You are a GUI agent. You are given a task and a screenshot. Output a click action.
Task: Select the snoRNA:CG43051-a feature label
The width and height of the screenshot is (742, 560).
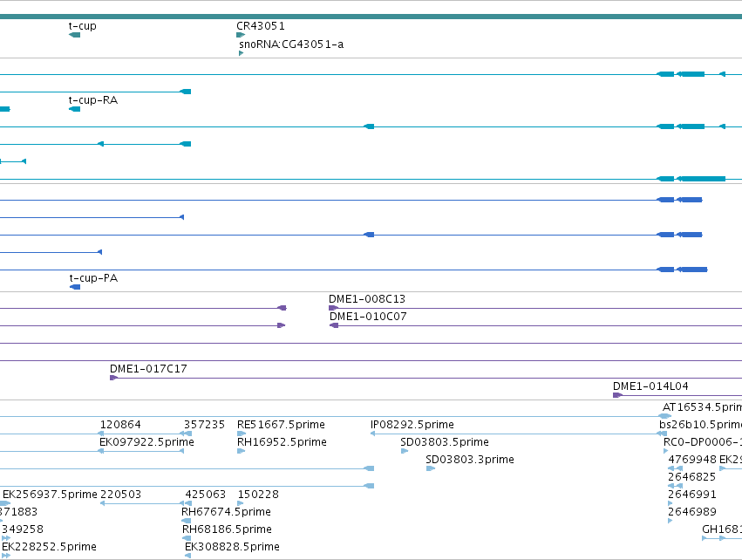pyautogui.click(x=291, y=44)
